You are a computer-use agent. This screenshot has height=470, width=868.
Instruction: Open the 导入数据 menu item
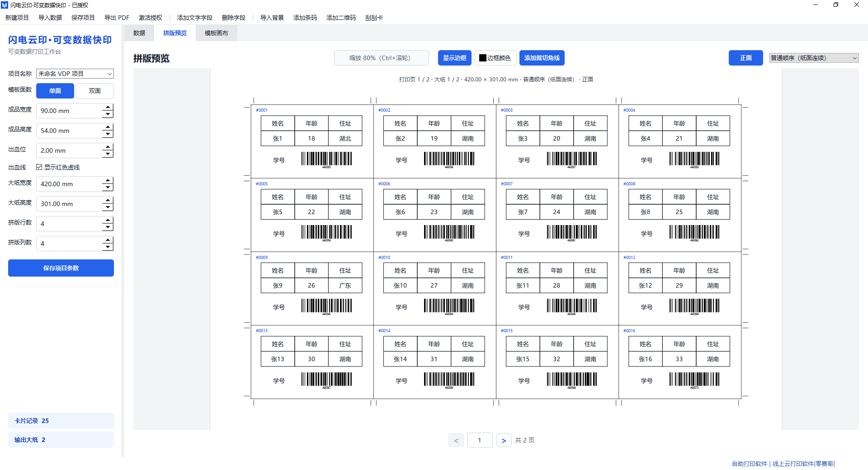coord(50,18)
